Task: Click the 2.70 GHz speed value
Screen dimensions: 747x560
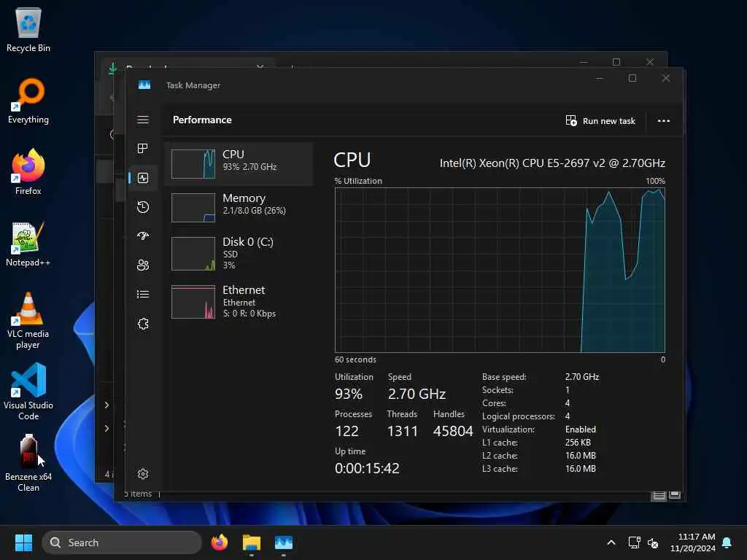Action: [417, 394]
